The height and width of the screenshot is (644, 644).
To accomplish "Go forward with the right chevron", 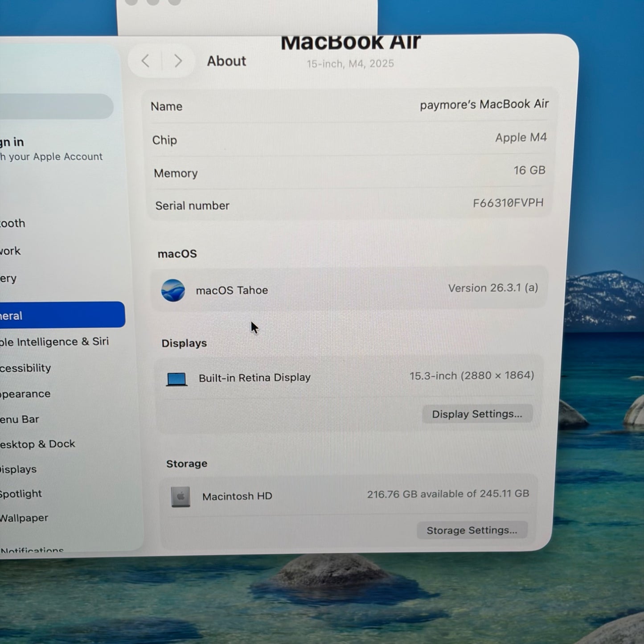I will [178, 61].
